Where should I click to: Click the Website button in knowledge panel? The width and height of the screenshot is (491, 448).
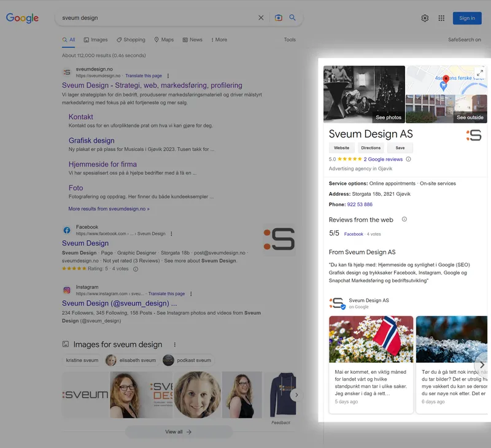341,148
